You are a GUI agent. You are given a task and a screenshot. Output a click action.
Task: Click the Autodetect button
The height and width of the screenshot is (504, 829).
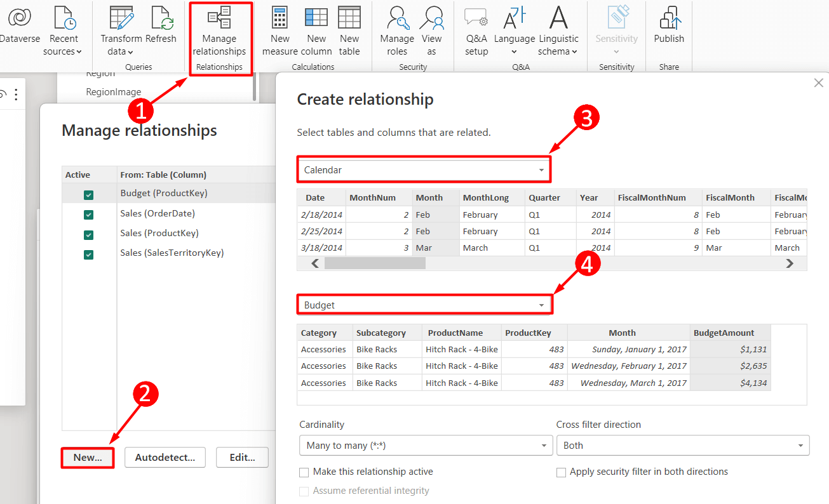click(165, 457)
